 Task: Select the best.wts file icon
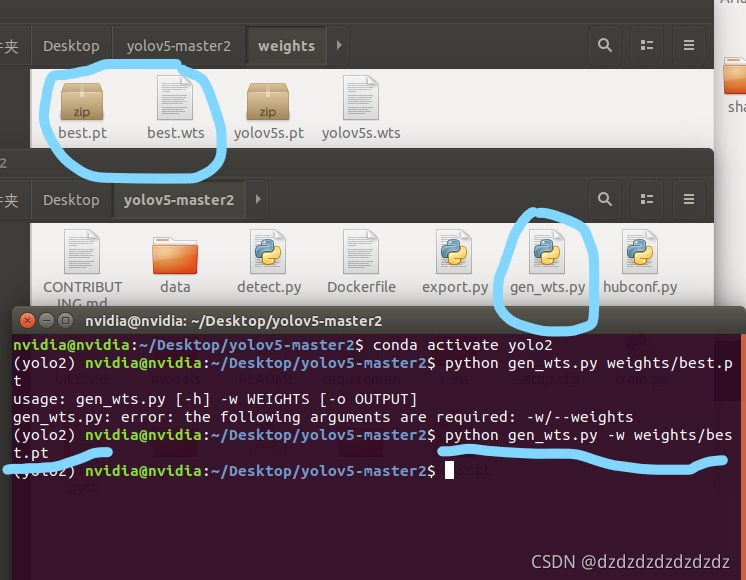(x=175, y=98)
